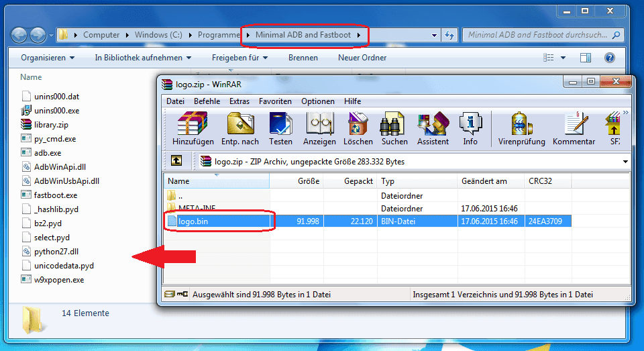Sort by Geändert am column header
644x351 pixels.
click(x=490, y=181)
